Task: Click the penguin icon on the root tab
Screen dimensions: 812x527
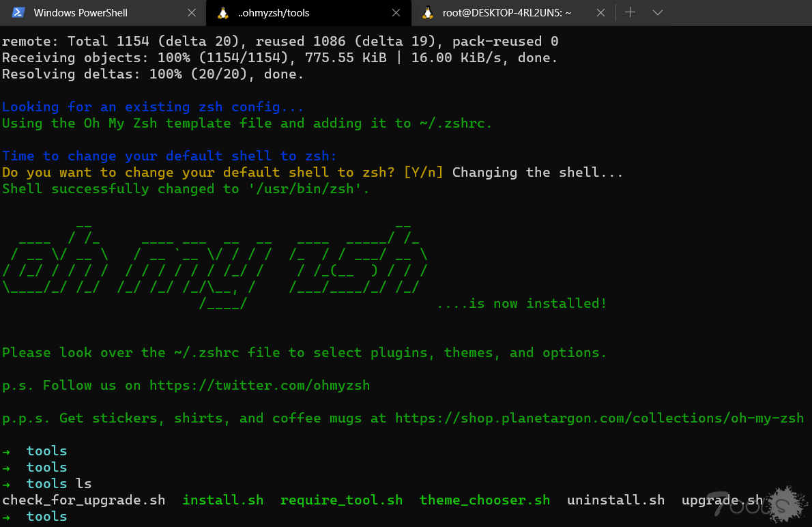Action: pos(428,13)
